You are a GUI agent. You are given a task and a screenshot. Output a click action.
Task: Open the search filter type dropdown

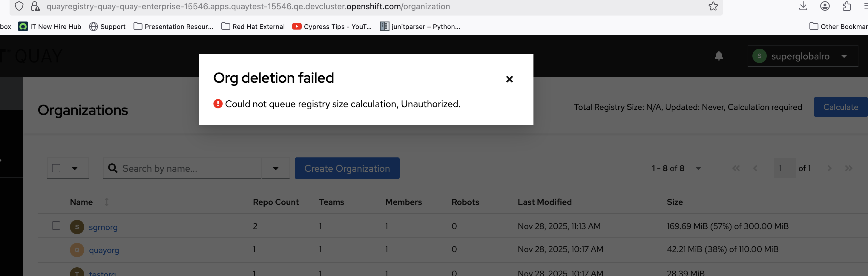(x=275, y=168)
